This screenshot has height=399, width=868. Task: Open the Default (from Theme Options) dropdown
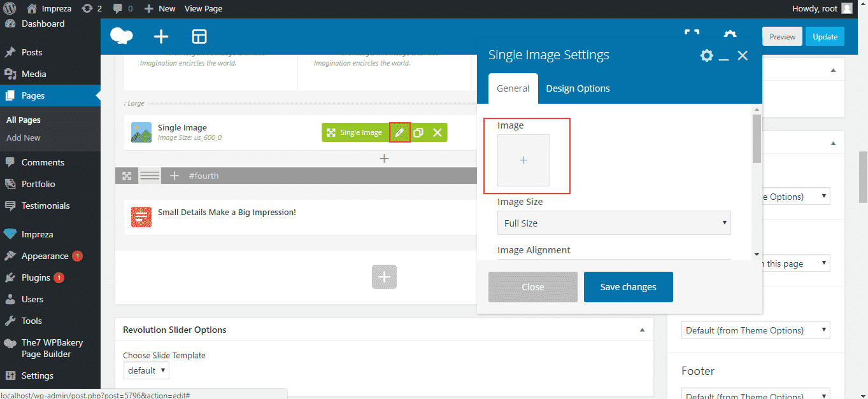[x=756, y=330]
